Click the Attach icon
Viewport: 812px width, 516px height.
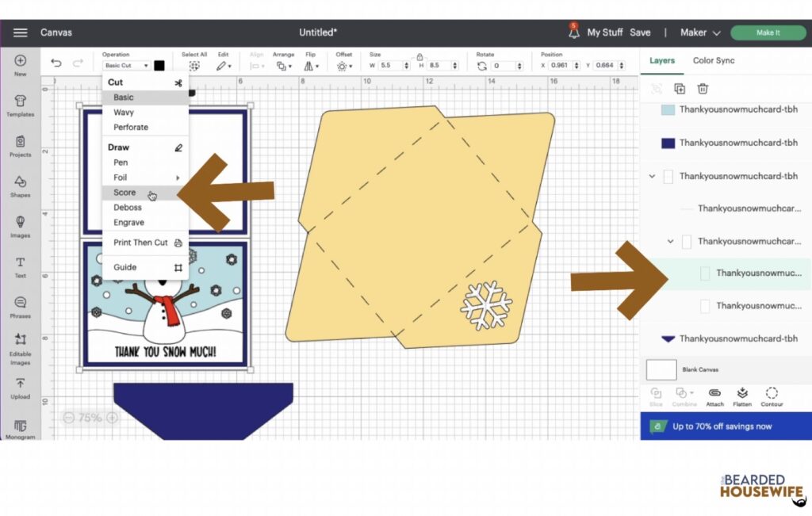(714, 396)
